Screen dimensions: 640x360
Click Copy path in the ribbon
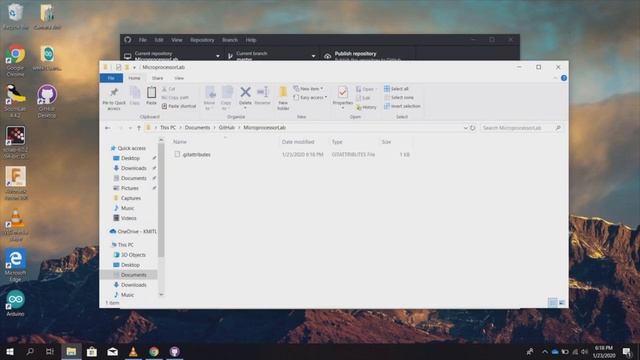click(175, 98)
